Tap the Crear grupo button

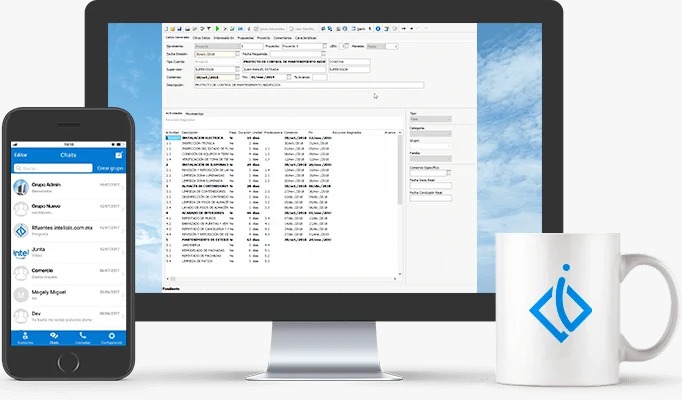click(110, 168)
